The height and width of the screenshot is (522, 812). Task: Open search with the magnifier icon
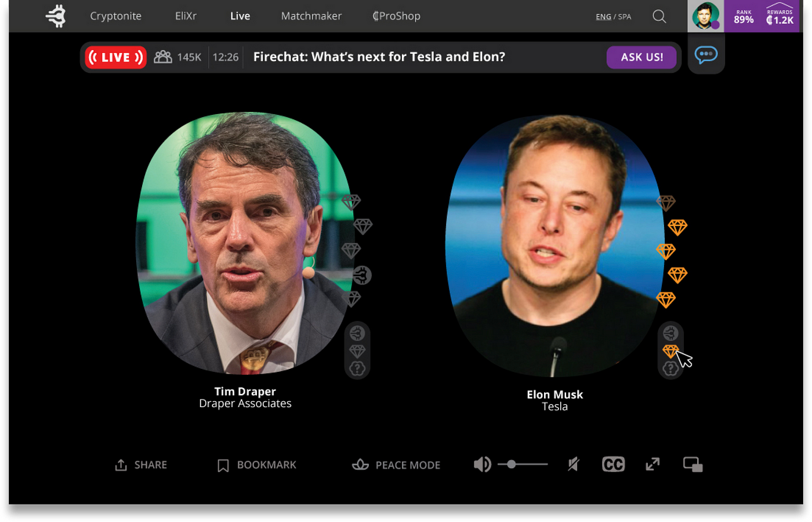(659, 16)
